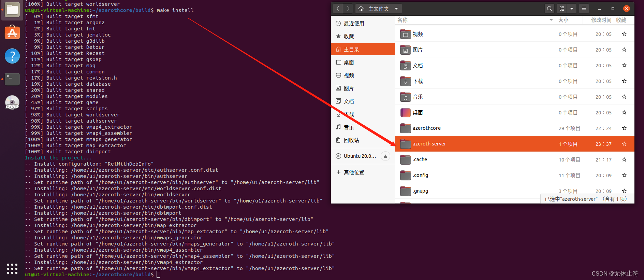Image resolution: width=644 pixels, height=280 pixels.
Task: Click the search icon in file manager
Action: coord(549,9)
